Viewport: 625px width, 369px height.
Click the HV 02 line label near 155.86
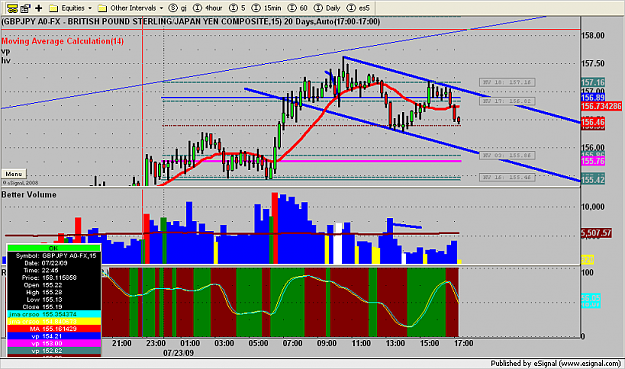507,155
